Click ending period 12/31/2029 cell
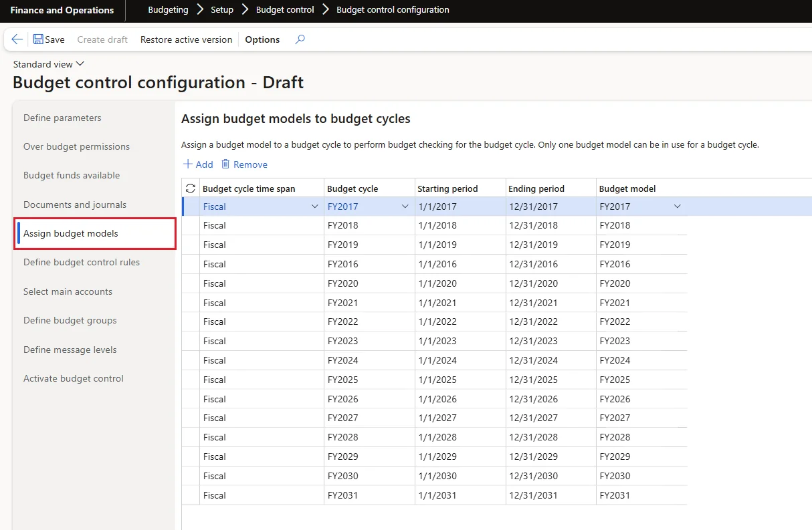The image size is (812, 530). coord(551,456)
